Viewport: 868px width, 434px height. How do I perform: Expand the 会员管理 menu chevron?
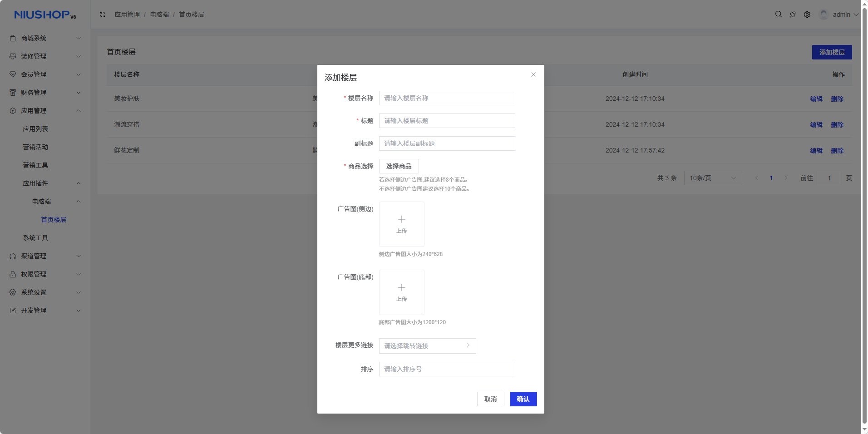point(79,74)
